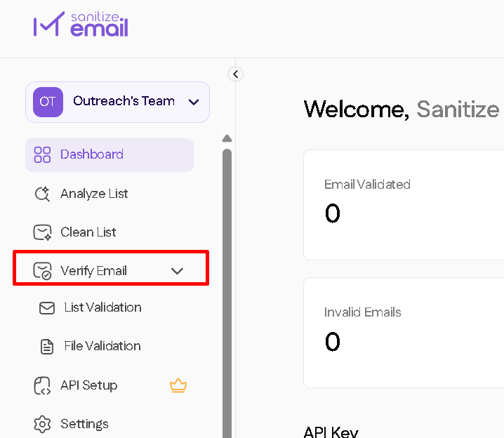
Task: Open the Outreach's Team name selector
Action: pyautogui.click(x=124, y=101)
